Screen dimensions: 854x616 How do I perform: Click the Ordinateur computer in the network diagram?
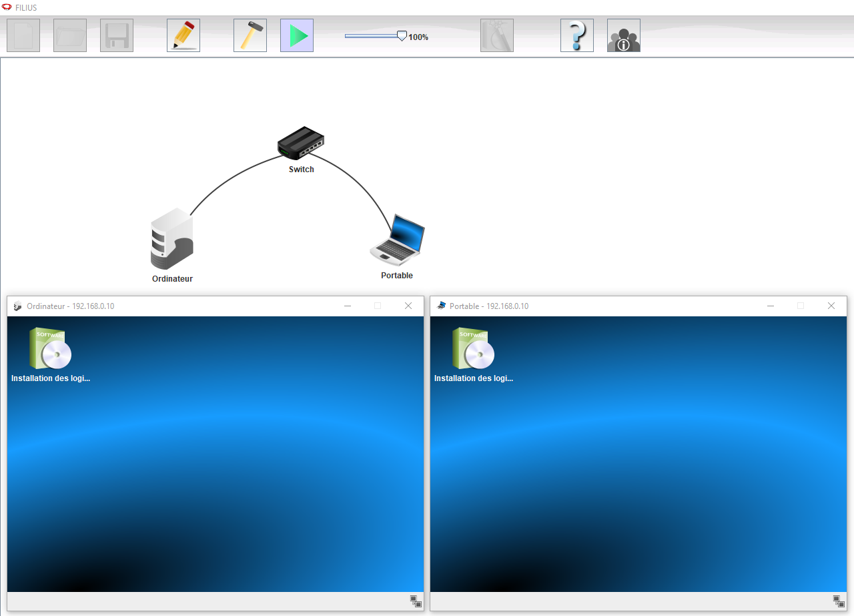[x=171, y=239]
